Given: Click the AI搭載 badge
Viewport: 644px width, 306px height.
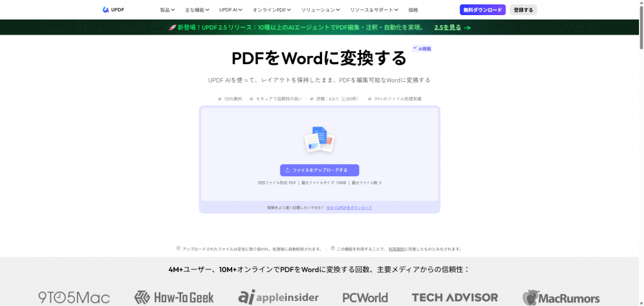Looking at the screenshot, I should (x=422, y=48).
